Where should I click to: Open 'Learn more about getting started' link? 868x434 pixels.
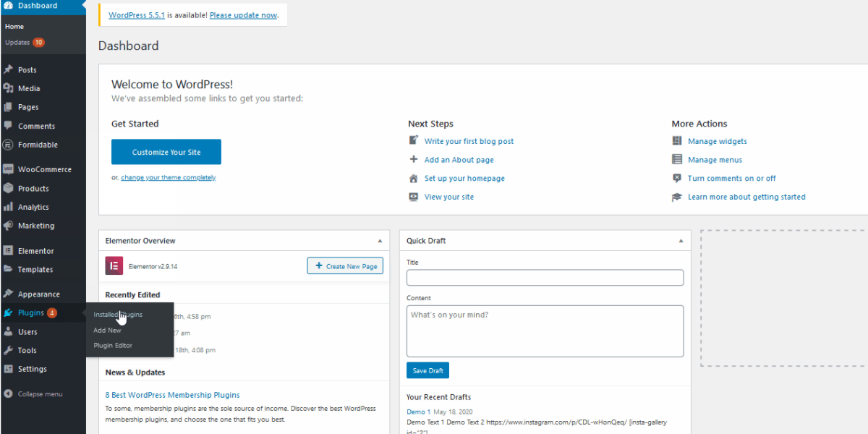pos(746,197)
